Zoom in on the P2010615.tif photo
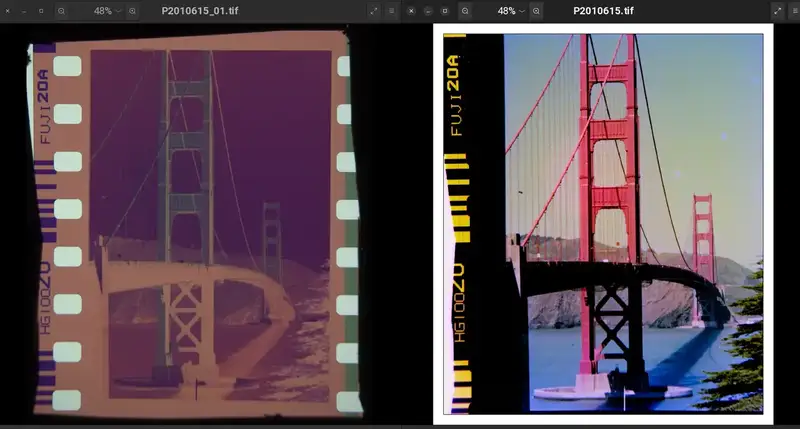 pos(536,11)
